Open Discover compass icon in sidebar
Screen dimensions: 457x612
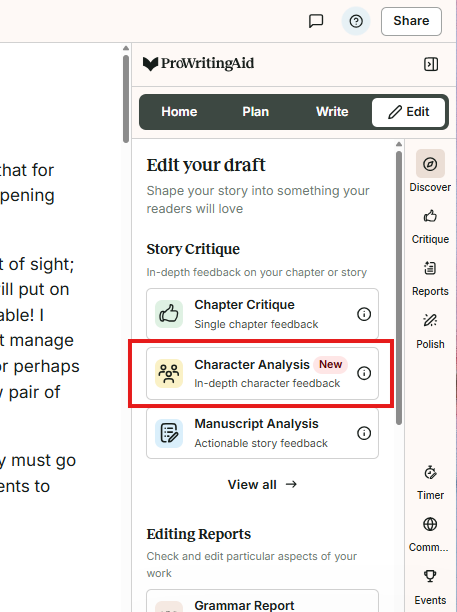click(430, 164)
